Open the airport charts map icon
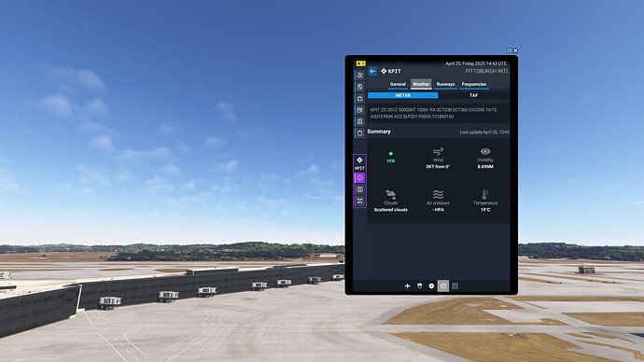This screenshot has width=644, height=362. (359, 189)
